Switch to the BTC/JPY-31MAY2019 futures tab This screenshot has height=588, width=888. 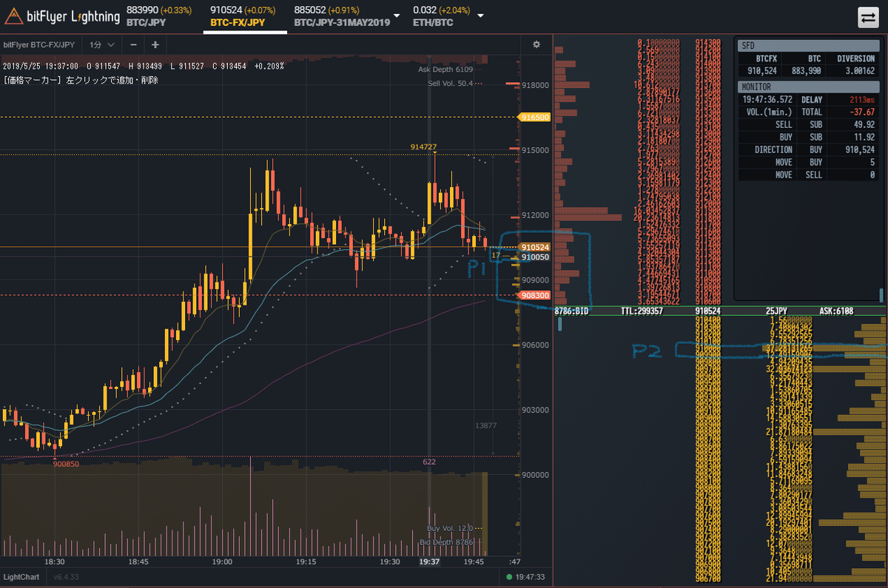[341, 16]
